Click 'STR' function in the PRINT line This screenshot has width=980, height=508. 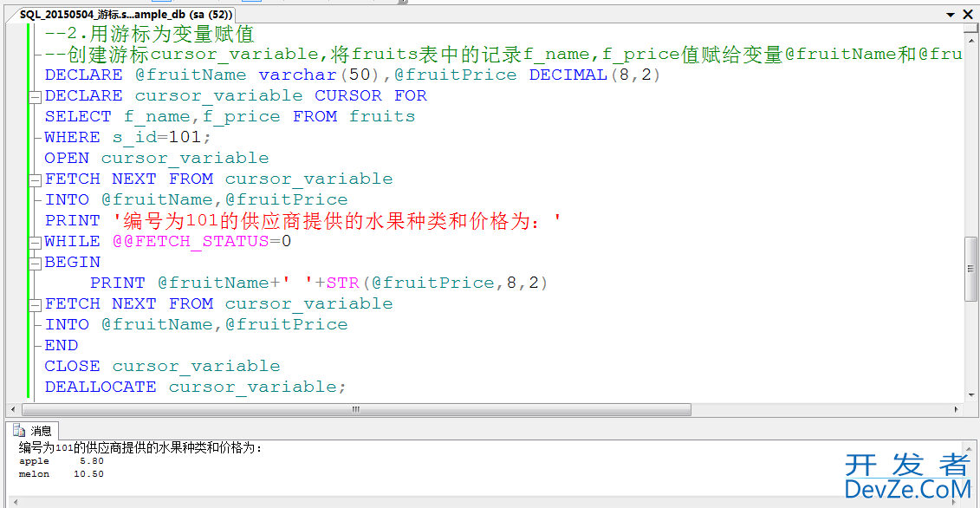(x=343, y=283)
